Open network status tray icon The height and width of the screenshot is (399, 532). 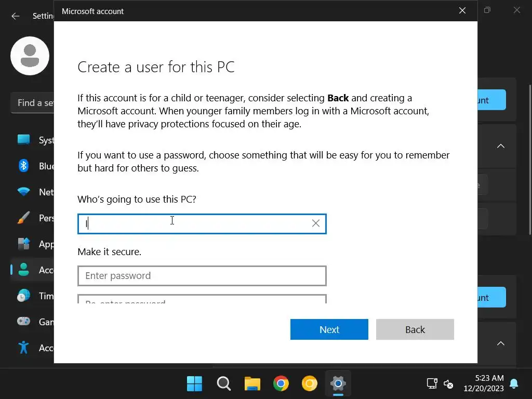point(432,384)
